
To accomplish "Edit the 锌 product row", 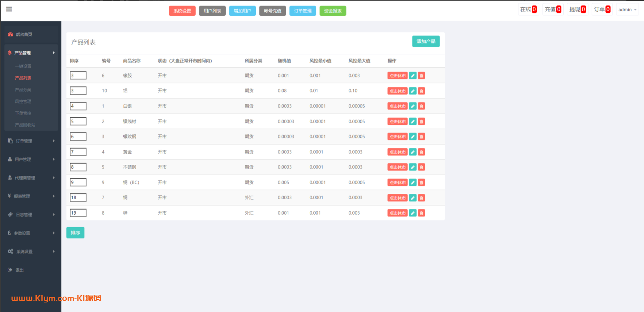I will tap(413, 213).
